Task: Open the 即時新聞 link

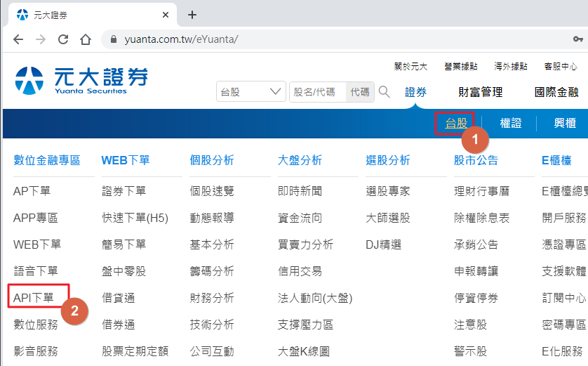Action: coord(300,191)
